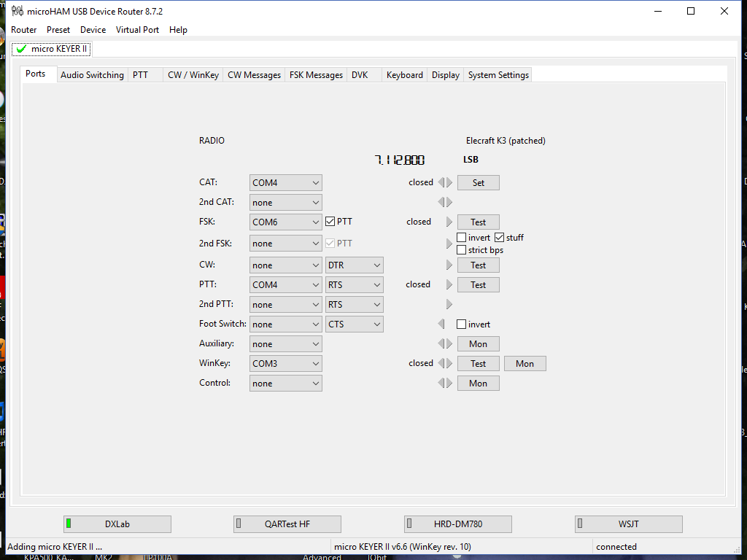
Task: Click the arrow indicator beside the WinKey Test button
Action: click(445, 363)
